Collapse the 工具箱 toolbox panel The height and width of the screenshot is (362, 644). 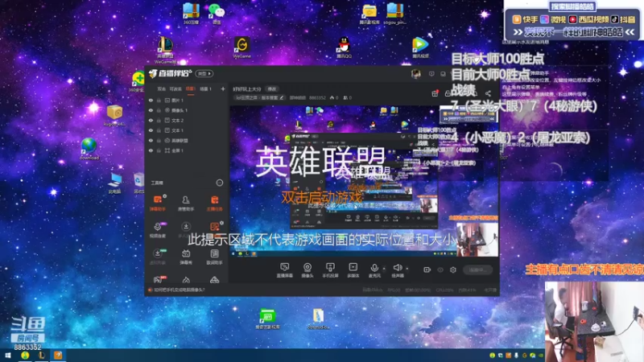click(220, 183)
